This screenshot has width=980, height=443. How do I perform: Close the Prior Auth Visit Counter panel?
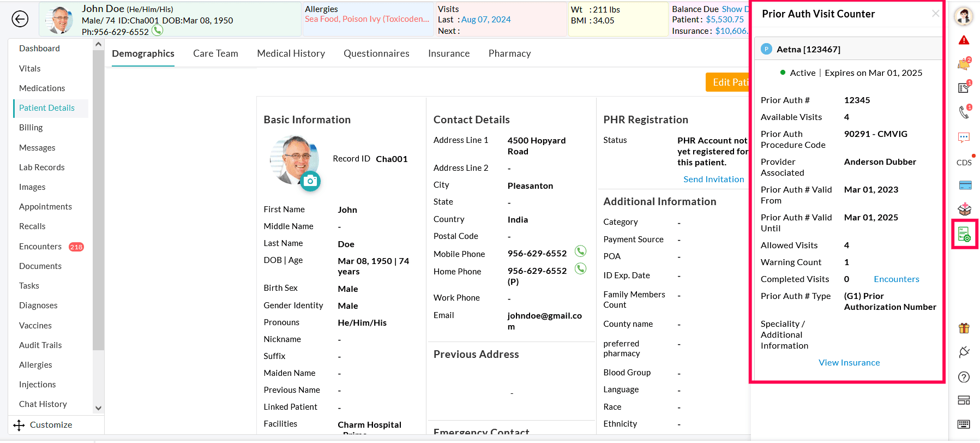point(935,14)
